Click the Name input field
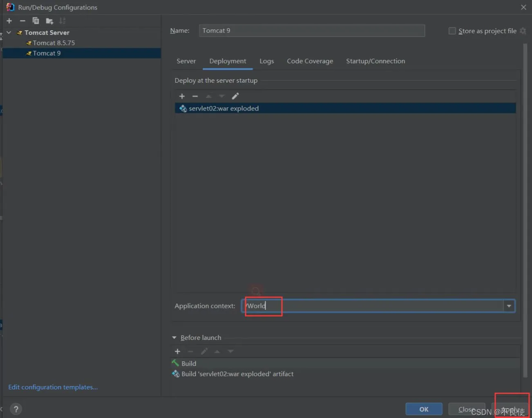 point(312,31)
